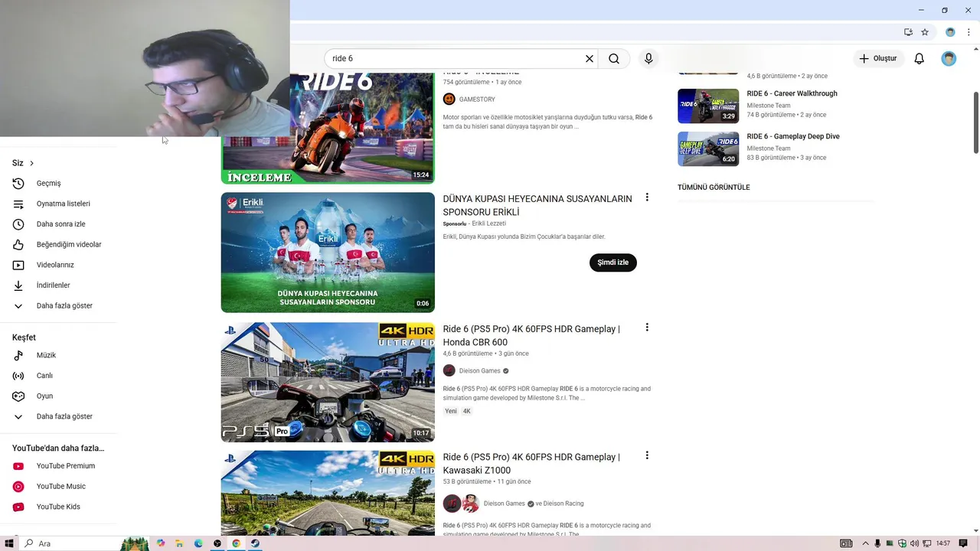
Task: Open Chrome three-dot menu
Action: [969, 32]
